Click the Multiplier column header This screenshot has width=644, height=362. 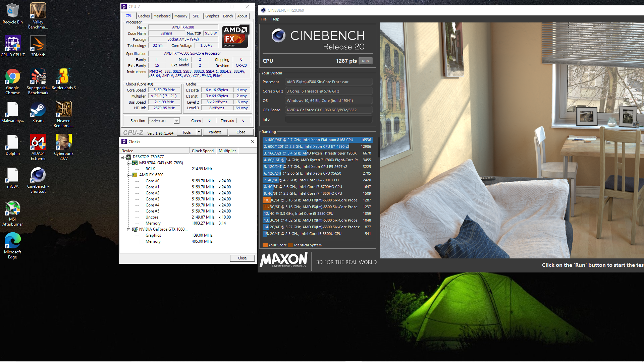(x=227, y=151)
